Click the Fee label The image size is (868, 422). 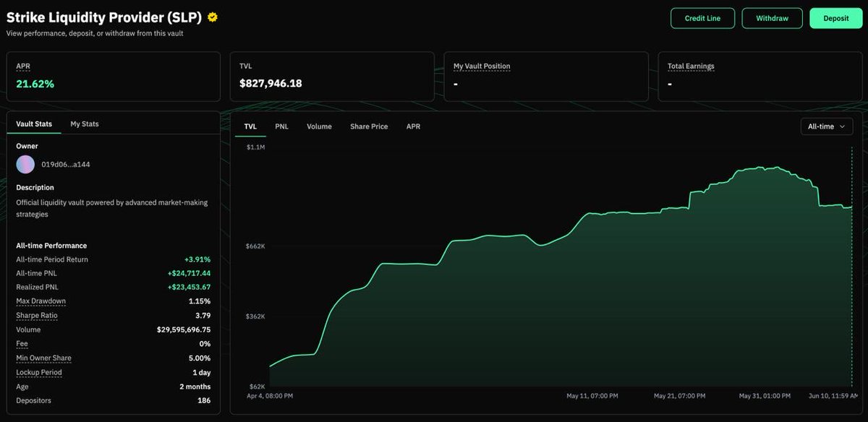pyautogui.click(x=22, y=344)
